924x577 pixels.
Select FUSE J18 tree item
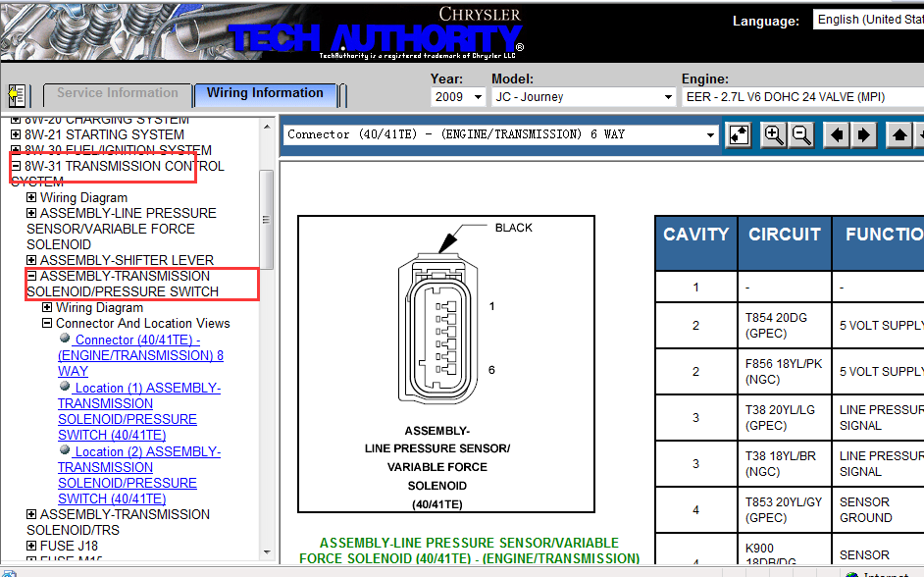pyautogui.click(x=69, y=546)
